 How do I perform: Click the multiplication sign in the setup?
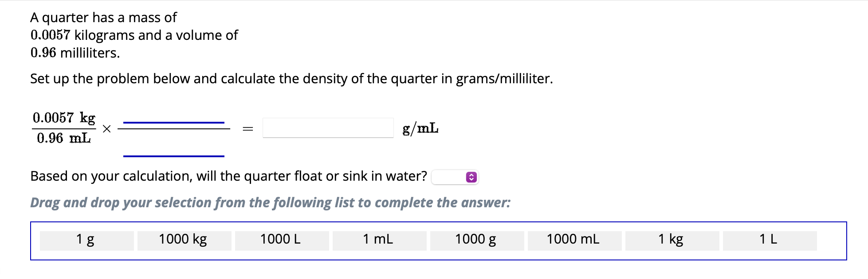tap(106, 129)
